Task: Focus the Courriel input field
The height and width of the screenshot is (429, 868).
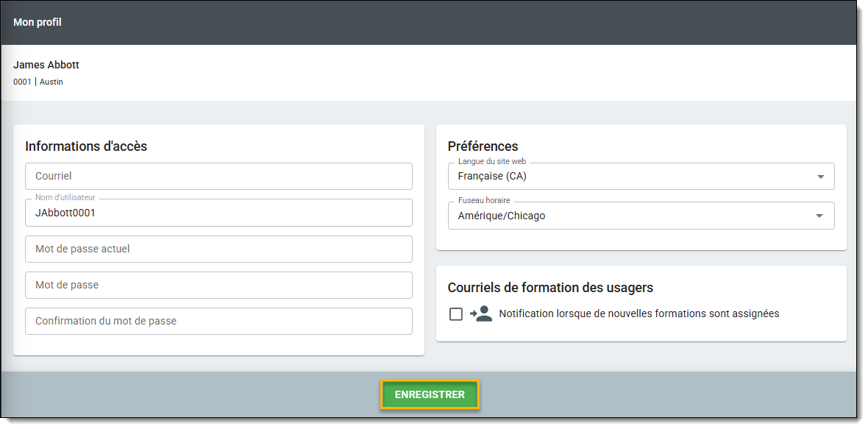Action: (218, 177)
